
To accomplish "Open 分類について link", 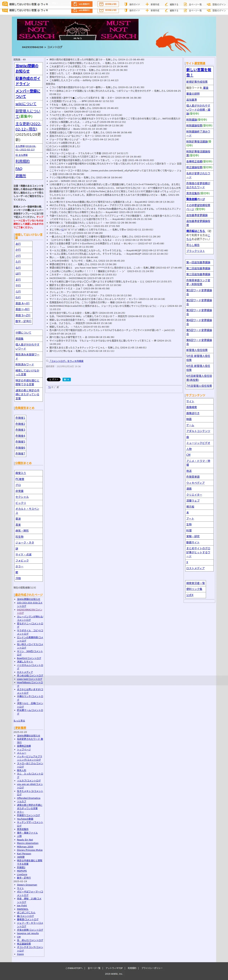I will click(x=23, y=333).
